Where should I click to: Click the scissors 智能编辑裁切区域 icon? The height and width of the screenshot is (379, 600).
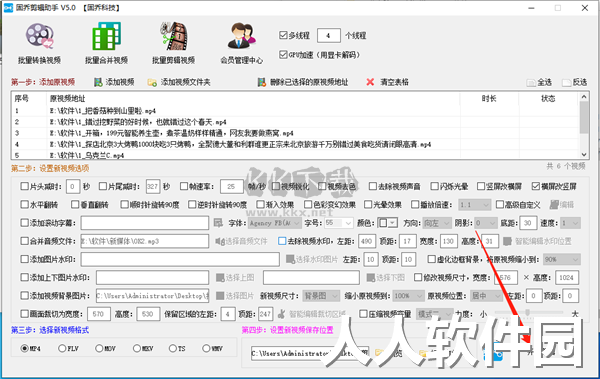coord(282,314)
